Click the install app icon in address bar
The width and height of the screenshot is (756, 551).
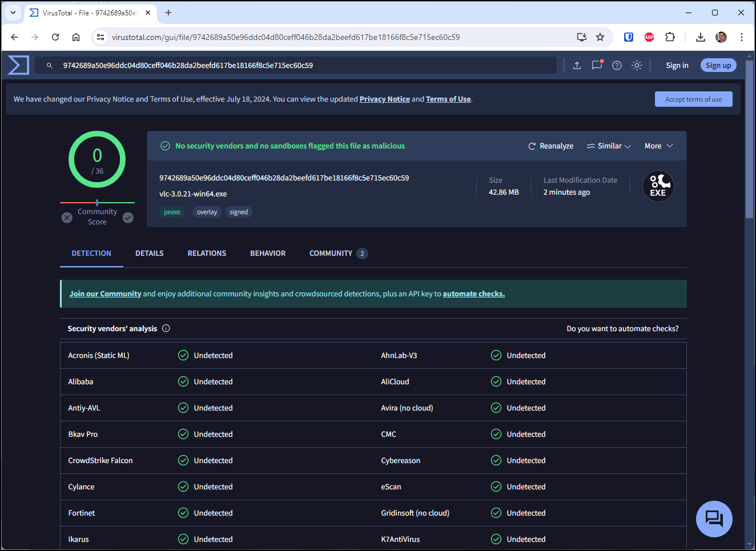click(x=582, y=37)
